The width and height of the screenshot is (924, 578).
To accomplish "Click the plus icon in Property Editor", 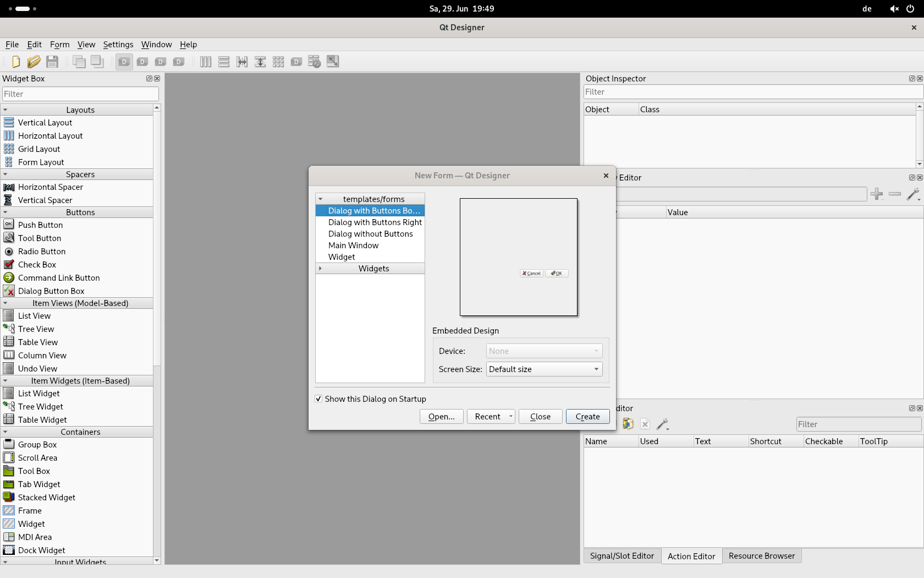I will [877, 194].
